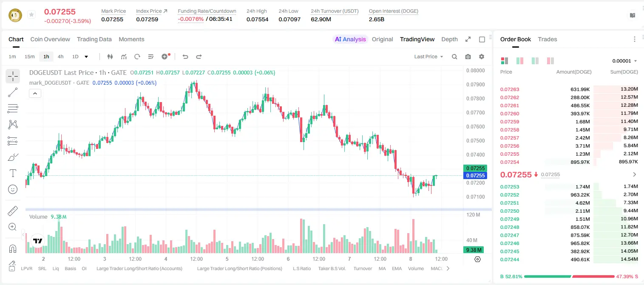This screenshot has height=285, width=644.
Task: Click the chart search magnifier icon
Action: click(x=454, y=57)
